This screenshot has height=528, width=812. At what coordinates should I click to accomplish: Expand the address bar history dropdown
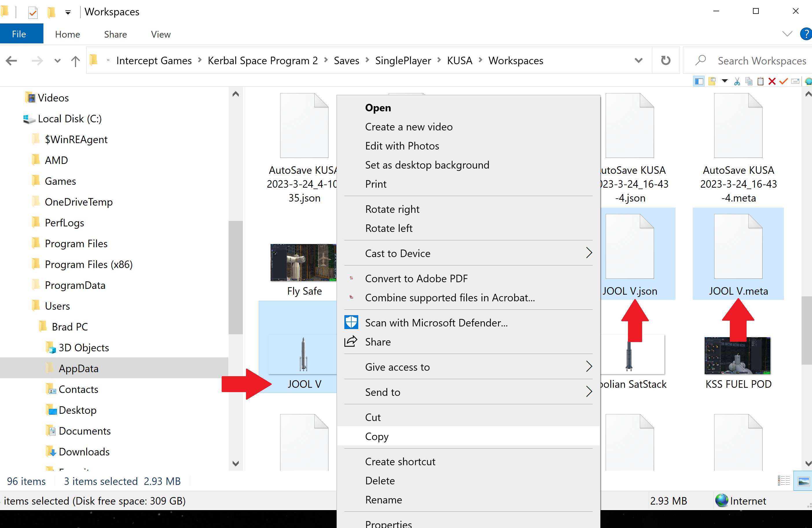638,61
